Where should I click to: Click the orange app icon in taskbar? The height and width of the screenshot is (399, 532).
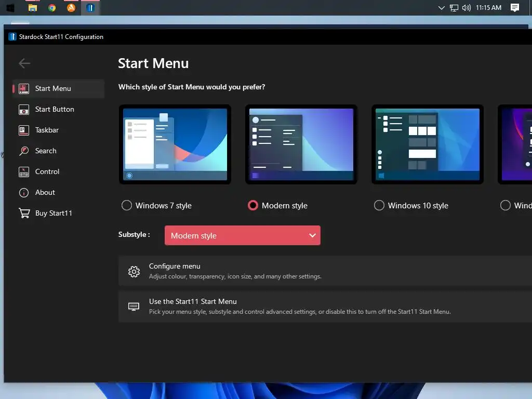coord(71,7)
